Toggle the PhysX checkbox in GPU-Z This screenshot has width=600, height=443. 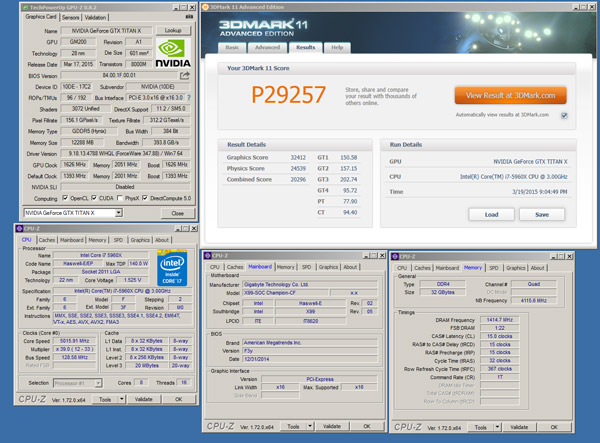pos(120,198)
